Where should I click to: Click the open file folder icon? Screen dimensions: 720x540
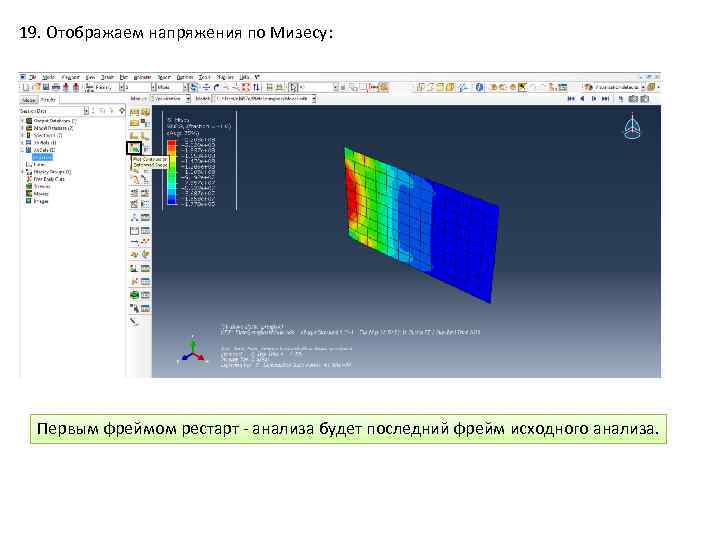36,87
